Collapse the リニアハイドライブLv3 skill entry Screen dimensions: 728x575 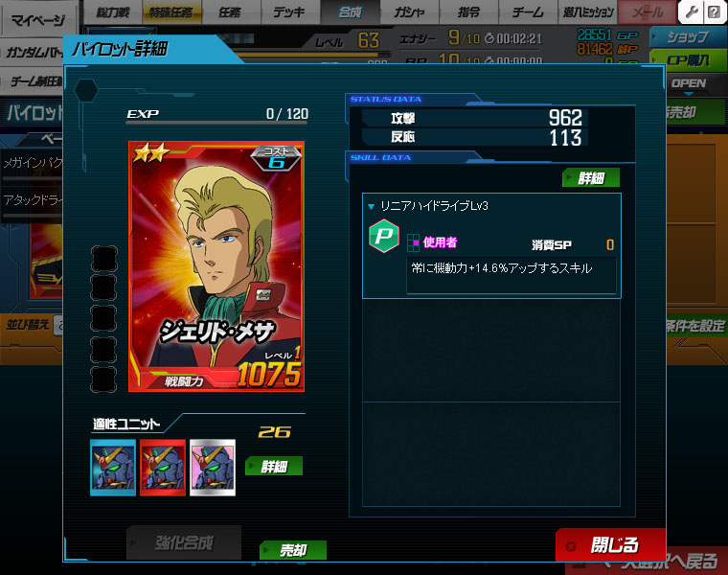pos(371,207)
